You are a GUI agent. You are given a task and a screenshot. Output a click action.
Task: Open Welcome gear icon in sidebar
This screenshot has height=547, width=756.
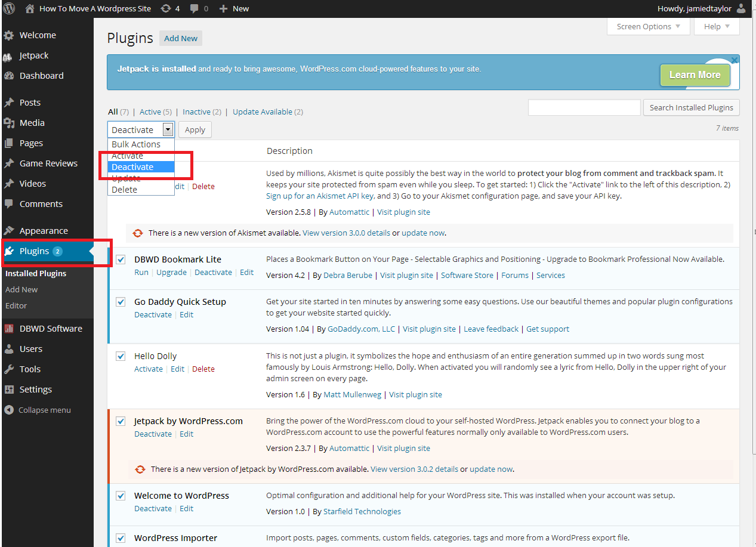click(9, 35)
